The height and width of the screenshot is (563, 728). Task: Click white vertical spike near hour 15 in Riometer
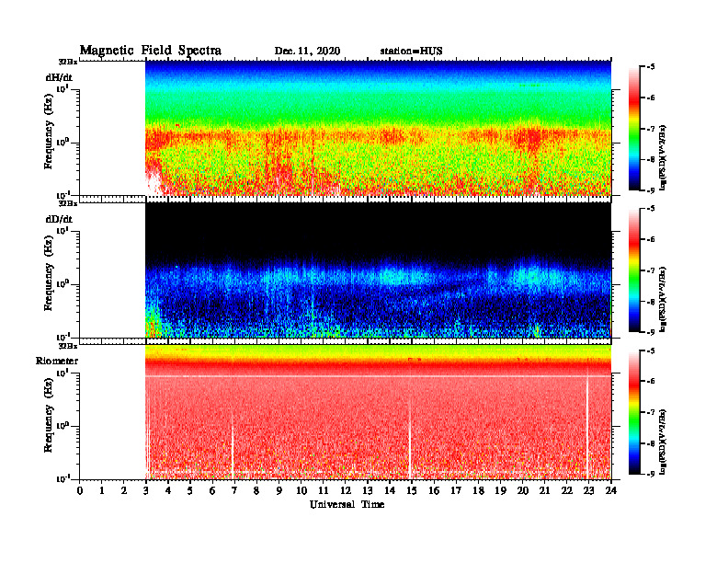point(410,439)
